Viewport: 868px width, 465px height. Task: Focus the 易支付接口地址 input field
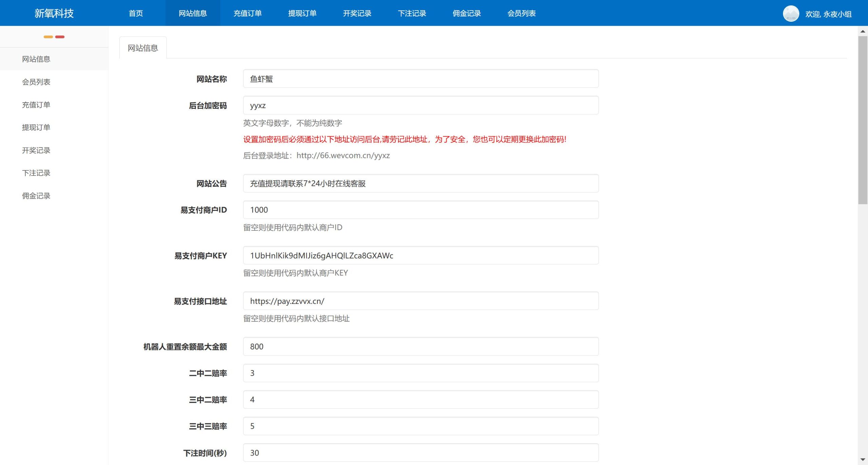click(x=421, y=301)
